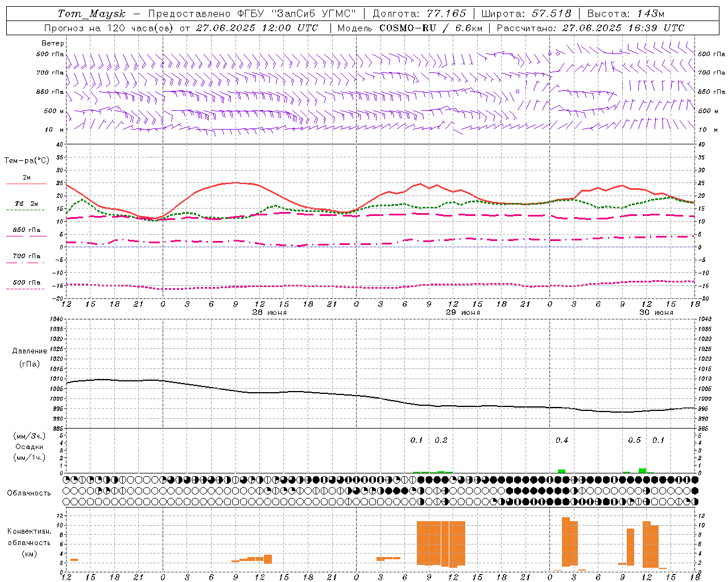Click the Рассчитано: 27.06.2025 16:39 UTC timestamp
This screenshot has height=582, width=728.
590,28
